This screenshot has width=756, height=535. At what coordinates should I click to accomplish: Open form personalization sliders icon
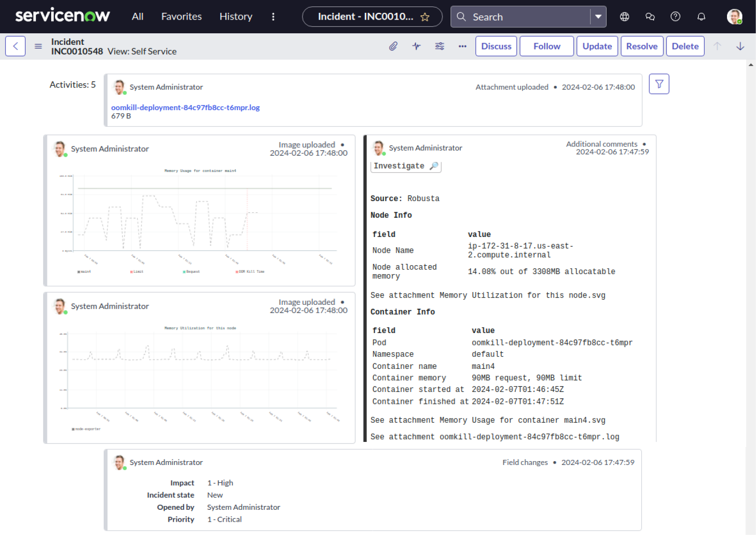(439, 46)
